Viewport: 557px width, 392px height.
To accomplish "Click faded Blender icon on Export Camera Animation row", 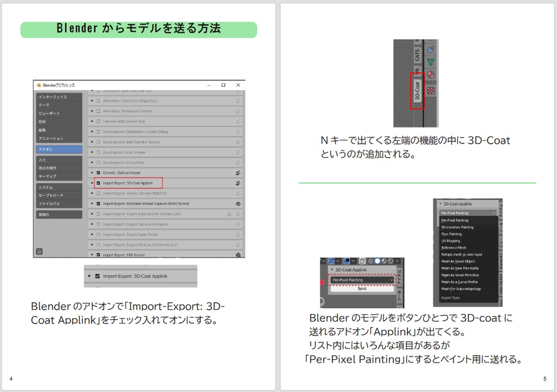I will point(238,225).
